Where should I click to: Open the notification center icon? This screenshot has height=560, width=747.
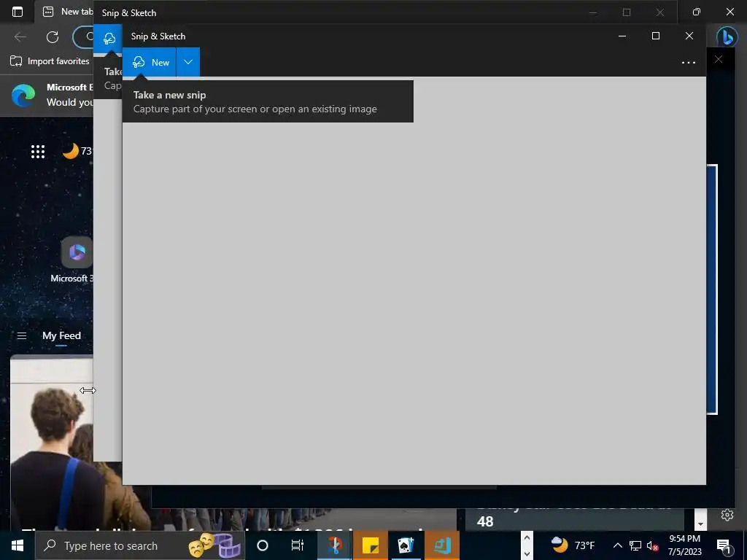(724, 546)
